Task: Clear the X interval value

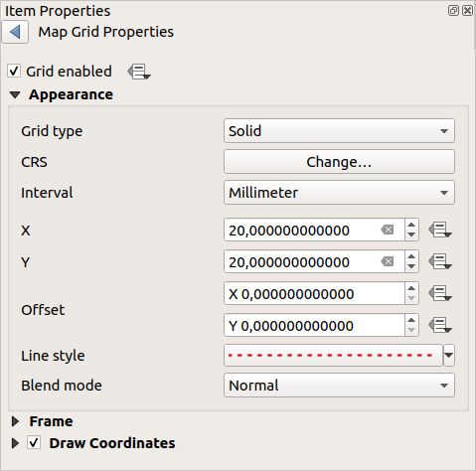Action: (x=388, y=230)
